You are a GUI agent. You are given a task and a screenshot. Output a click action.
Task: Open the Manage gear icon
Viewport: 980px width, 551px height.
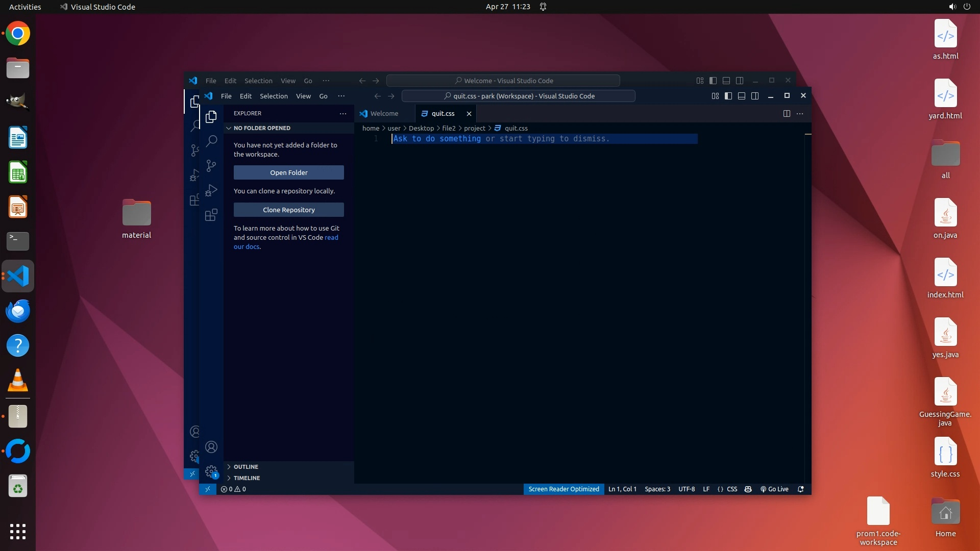(211, 471)
